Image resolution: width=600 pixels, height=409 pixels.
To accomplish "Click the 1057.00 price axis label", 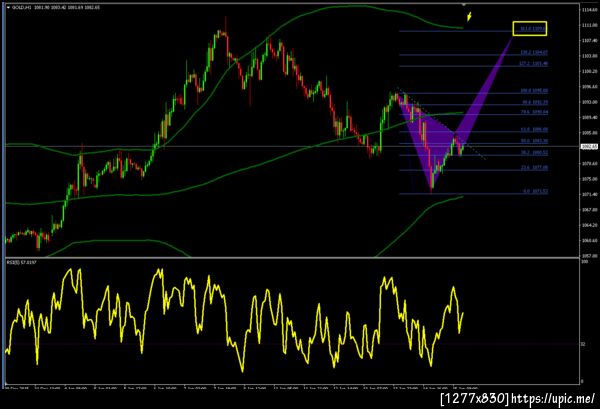I will tap(589, 255).
